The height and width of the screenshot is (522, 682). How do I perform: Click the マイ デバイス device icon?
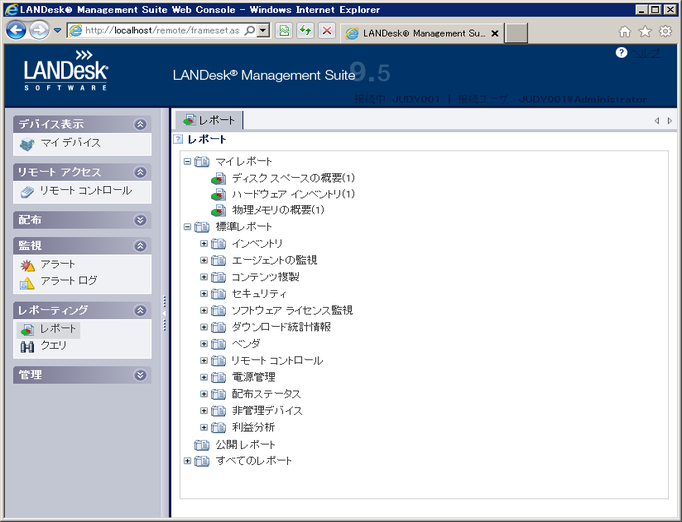pos(27,144)
